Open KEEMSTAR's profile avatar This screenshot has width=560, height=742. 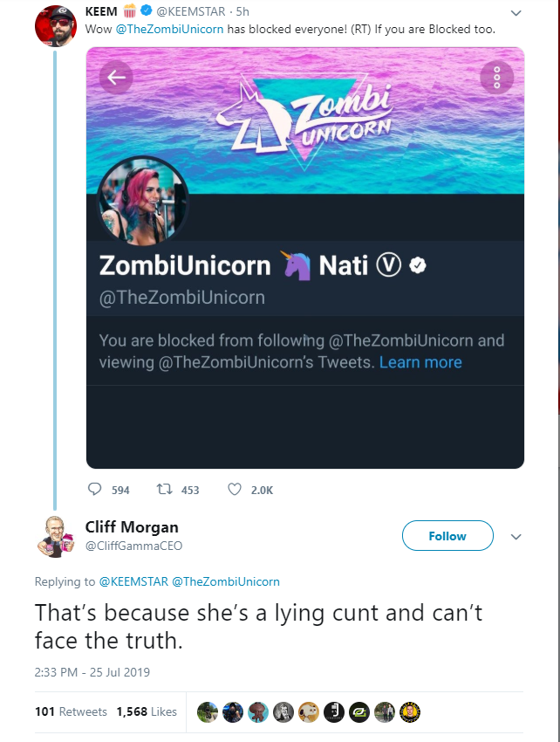tap(56, 25)
